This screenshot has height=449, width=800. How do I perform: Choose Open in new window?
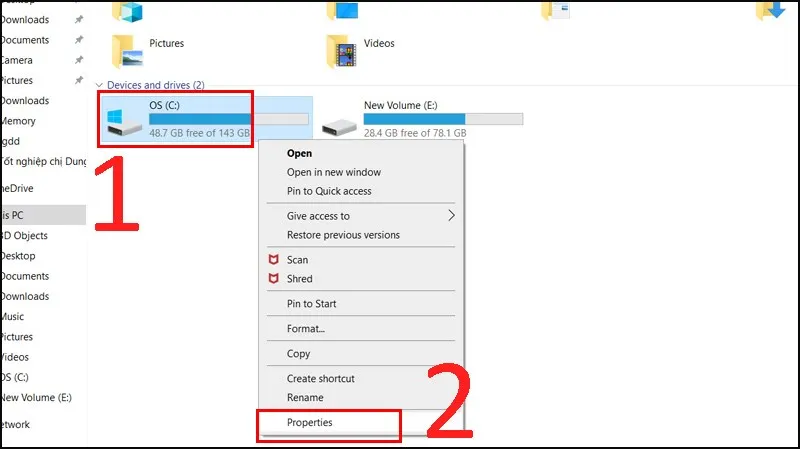tap(334, 172)
